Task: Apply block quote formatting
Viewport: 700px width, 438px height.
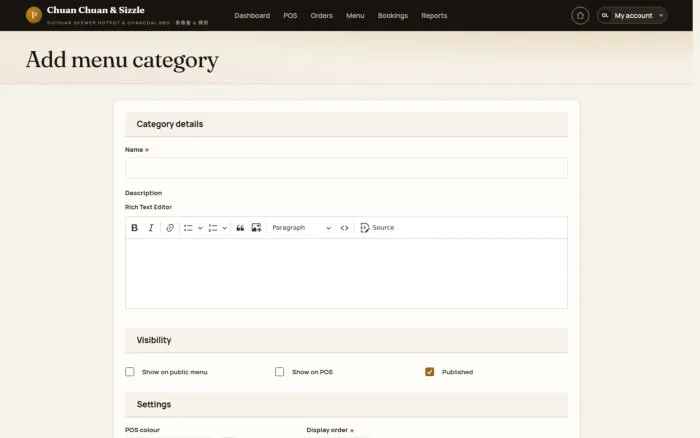Action: tap(240, 228)
